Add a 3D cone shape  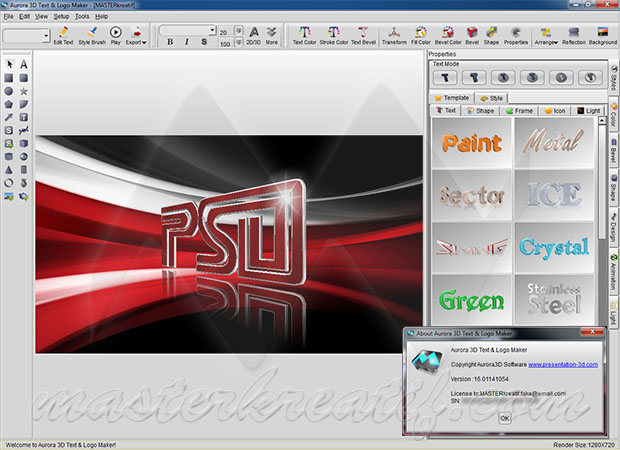point(9,170)
